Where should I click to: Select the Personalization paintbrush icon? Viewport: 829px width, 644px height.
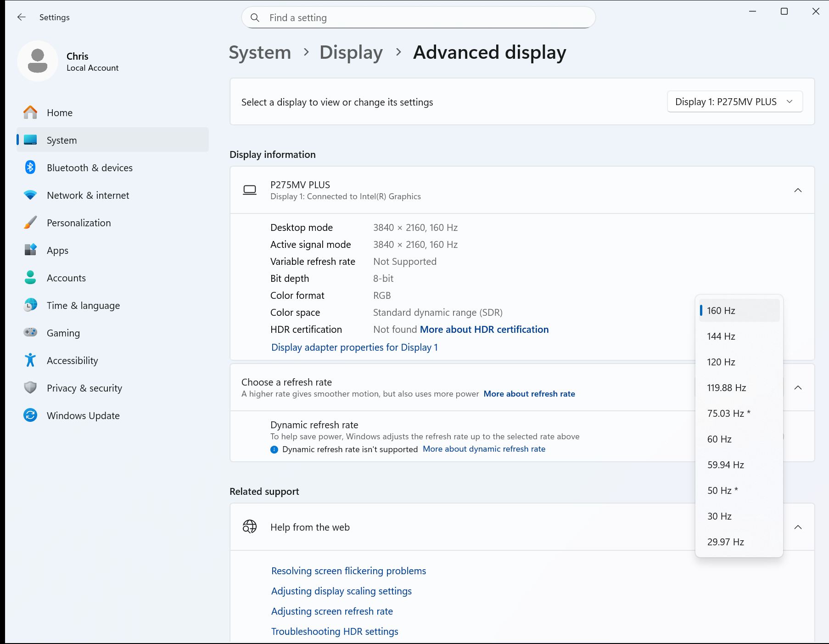click(30, 223)
